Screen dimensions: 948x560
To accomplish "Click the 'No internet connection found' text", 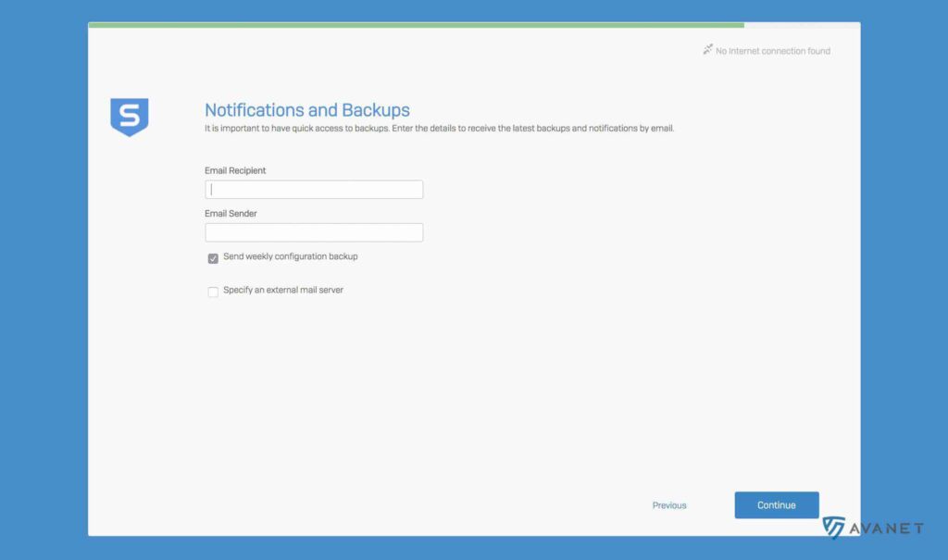I will 773,51.
